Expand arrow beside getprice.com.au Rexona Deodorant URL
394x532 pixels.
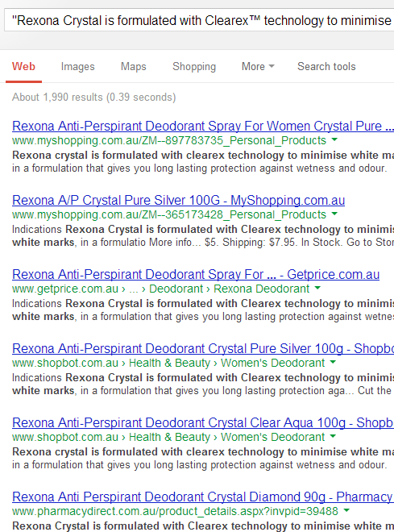[x=317, y=288]
